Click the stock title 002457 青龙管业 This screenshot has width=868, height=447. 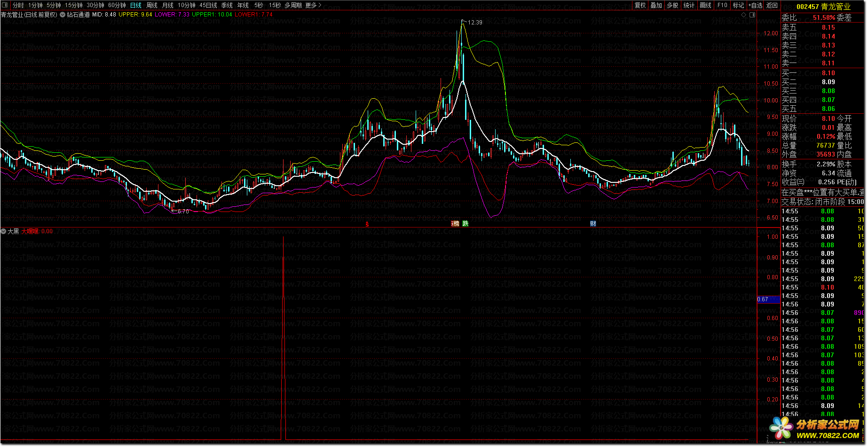(823, 7)
